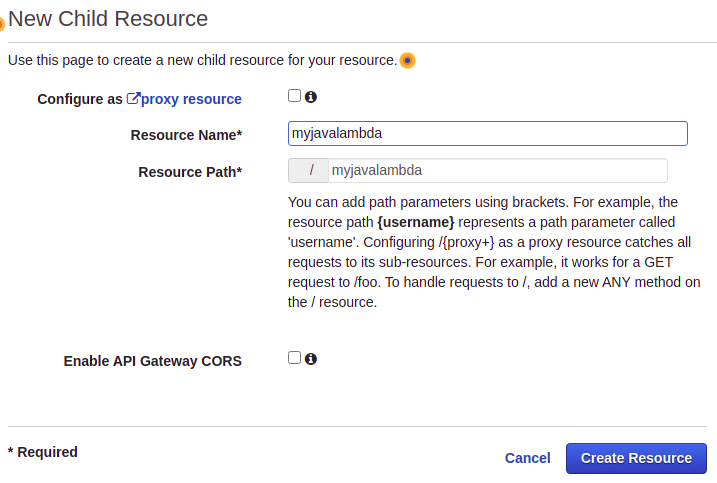Click external link icon before proxy resource
The height and width of the screenshot is (483, 717).
coord(133,99)
